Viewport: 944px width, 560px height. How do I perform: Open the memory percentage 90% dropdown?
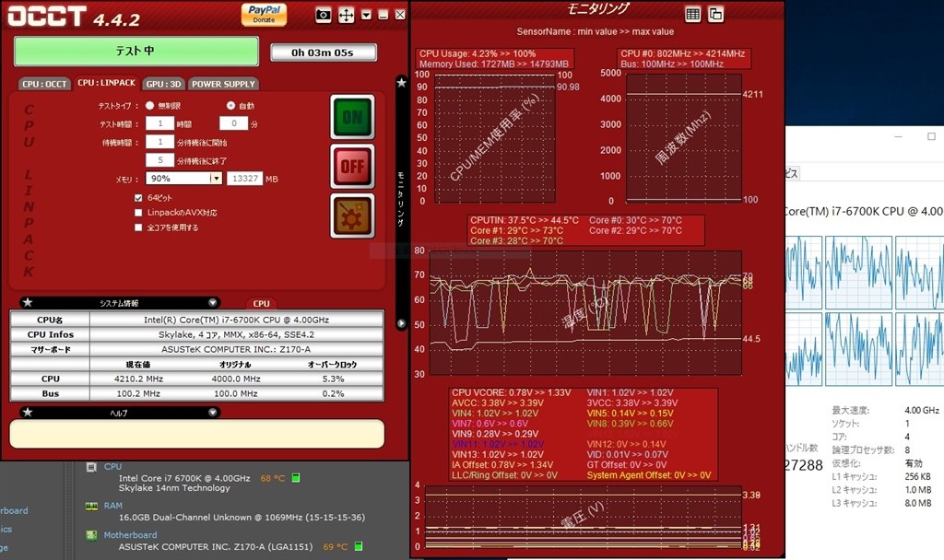tap(184, 178)
